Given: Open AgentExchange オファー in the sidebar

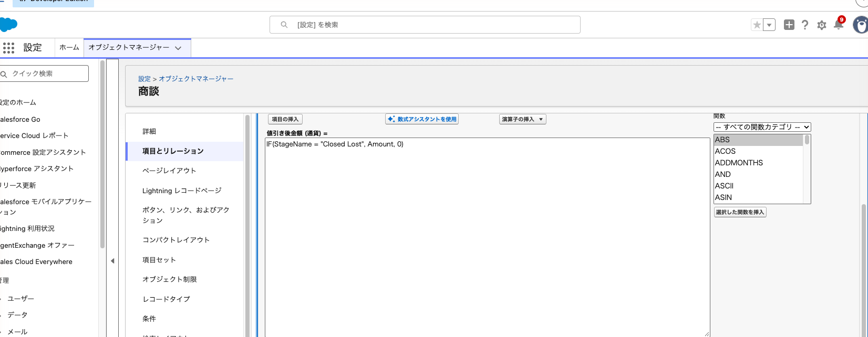Looking at the screenshot, I should [37, 245].
